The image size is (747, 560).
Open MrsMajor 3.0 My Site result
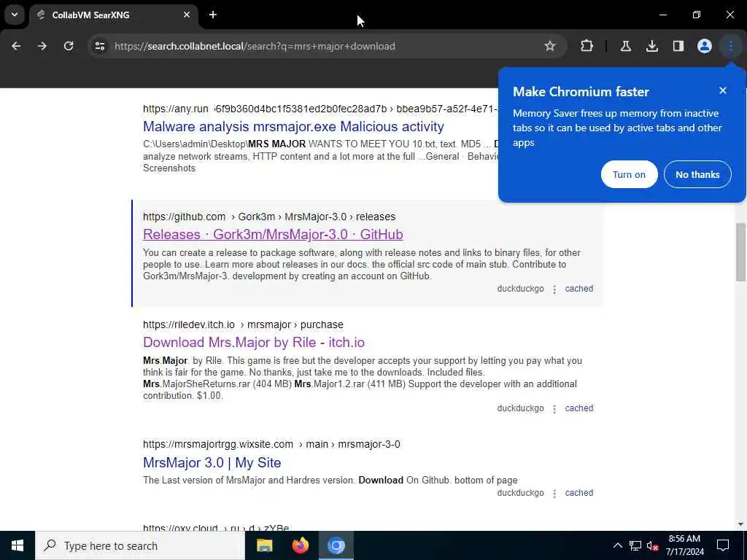(x=212, y=462)
